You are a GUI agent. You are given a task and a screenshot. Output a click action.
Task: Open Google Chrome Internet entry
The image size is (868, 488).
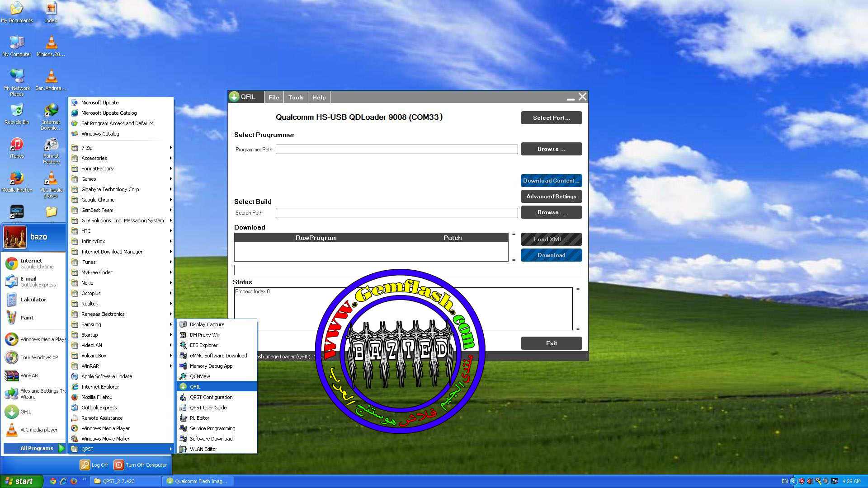tap(34, 263)
